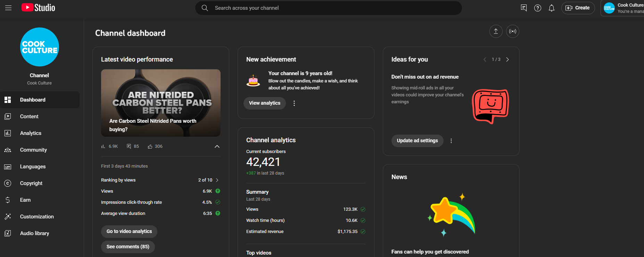Click the upload videos arrow icon
Viewport: 644px width, 257px height.
click(x=496, y=31)
